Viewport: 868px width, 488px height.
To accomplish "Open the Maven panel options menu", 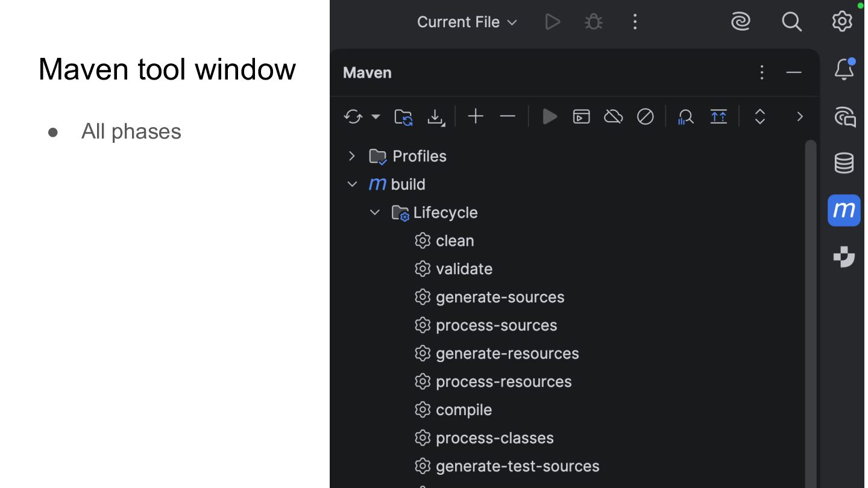I will (762, 73).
